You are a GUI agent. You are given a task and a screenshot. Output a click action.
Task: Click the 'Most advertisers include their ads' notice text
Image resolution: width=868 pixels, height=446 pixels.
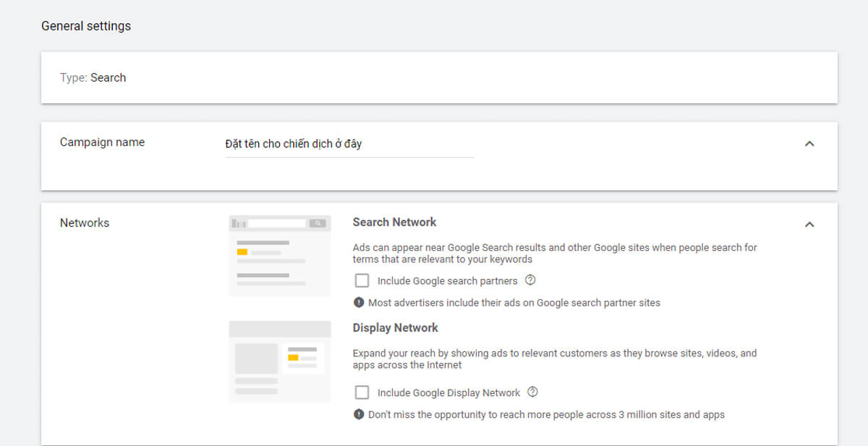tap(514, 303)
